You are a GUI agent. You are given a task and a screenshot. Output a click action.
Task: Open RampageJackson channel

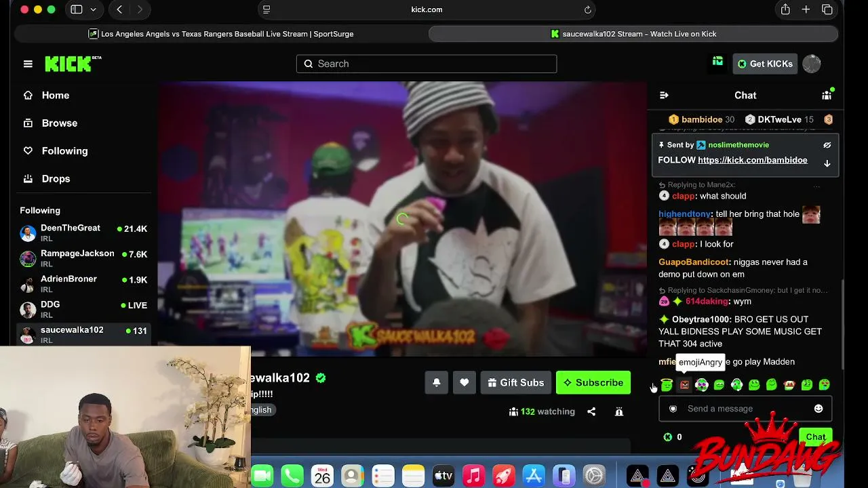click(84, 258)
